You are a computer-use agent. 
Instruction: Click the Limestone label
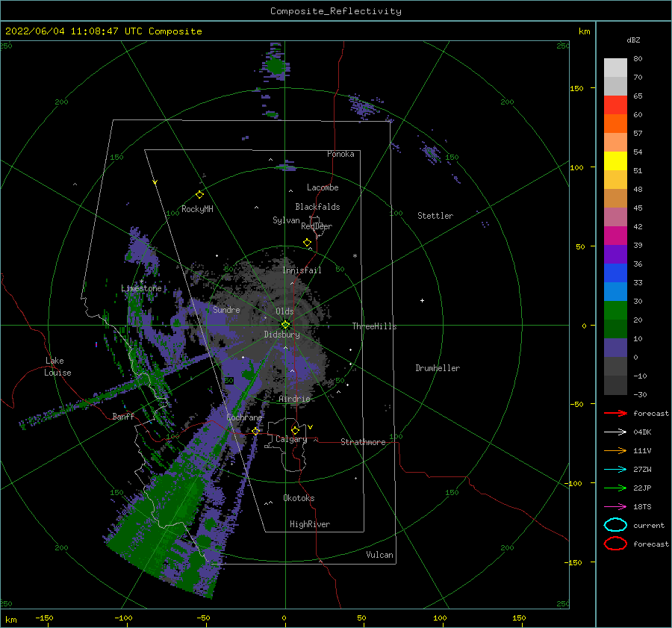point(141,288)
